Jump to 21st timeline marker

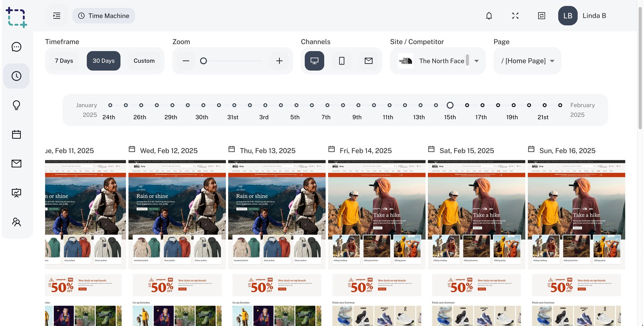[x=545, y=105]
